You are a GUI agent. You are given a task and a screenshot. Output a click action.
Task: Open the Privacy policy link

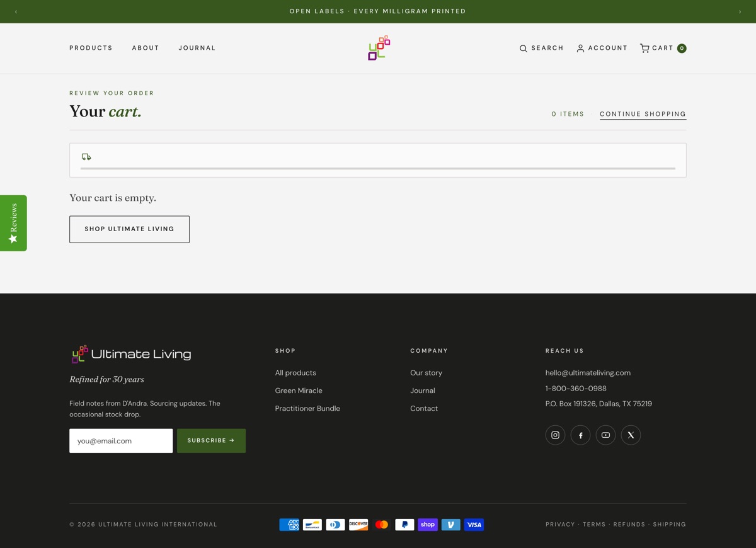560,524
